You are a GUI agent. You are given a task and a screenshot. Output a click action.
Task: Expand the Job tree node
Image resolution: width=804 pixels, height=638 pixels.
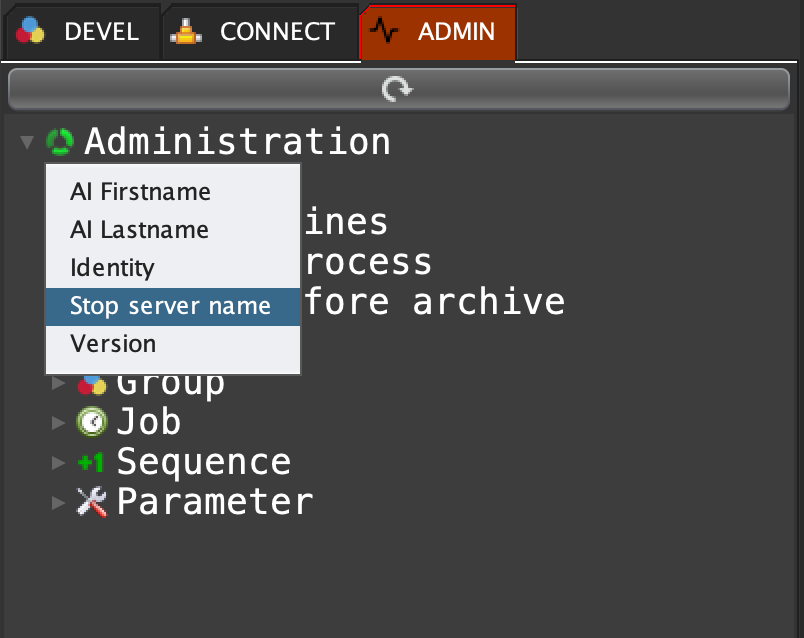58,422
